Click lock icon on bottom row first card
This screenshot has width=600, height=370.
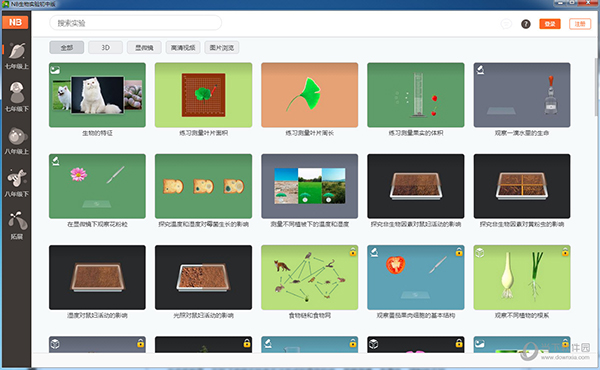tap(140, 343)
